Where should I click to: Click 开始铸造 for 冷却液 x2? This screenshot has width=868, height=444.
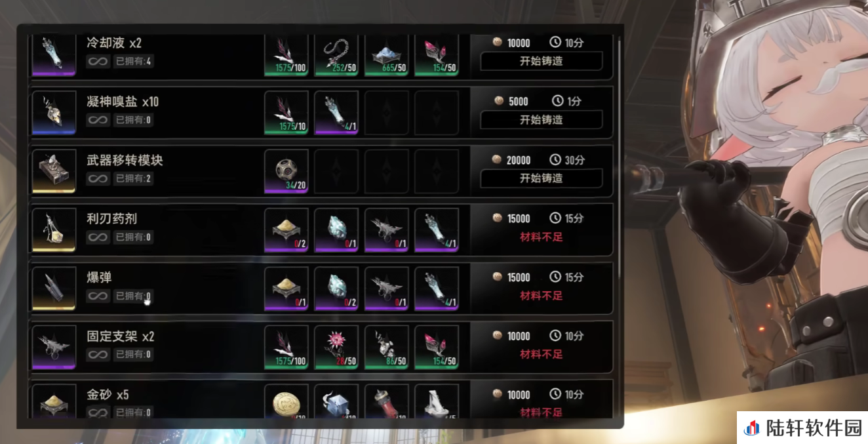[542, 61]
